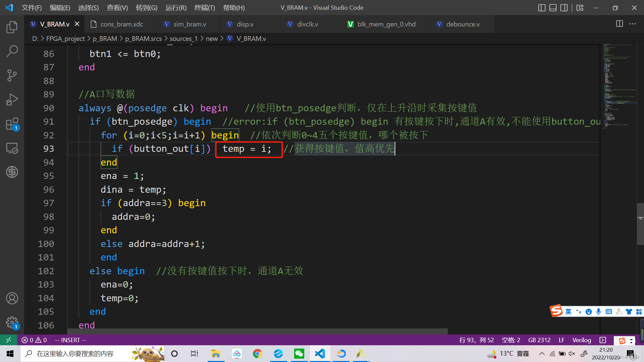Switch to the sim_bram.v tab

(190, 24)
